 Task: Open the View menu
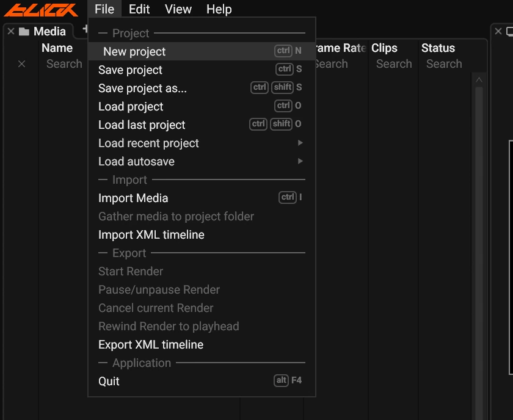[178, 9]
